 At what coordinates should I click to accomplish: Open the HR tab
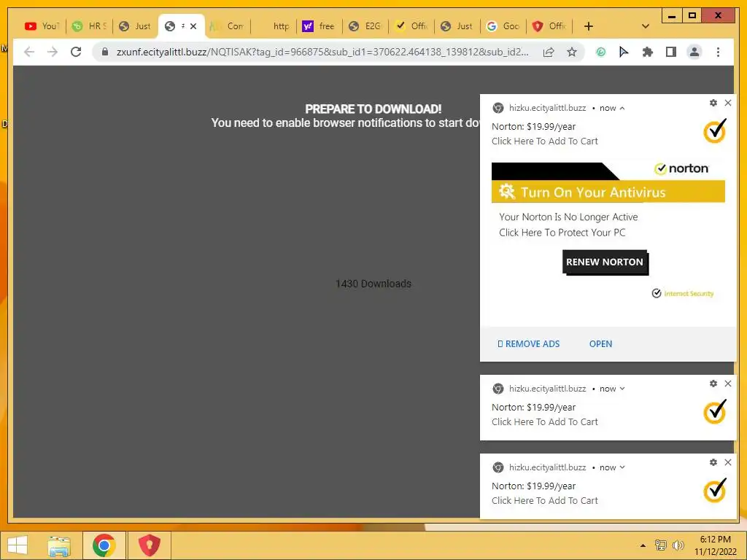pos(89,26)
